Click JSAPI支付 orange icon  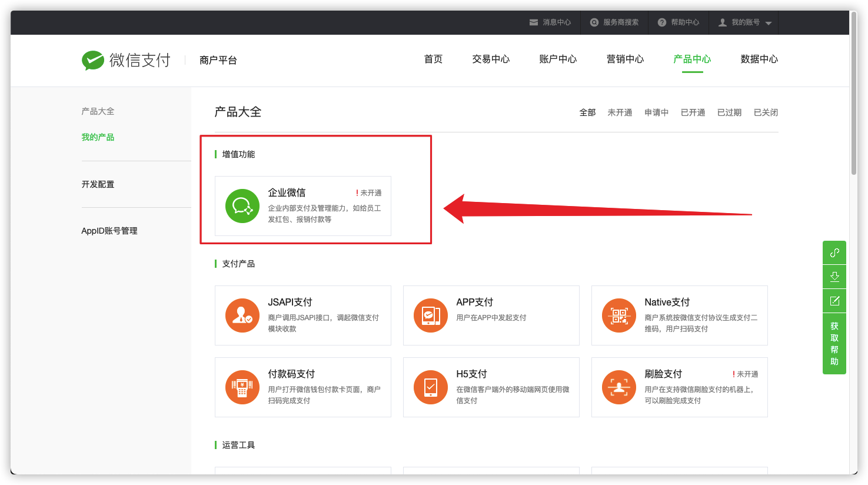tap(242, 315)
